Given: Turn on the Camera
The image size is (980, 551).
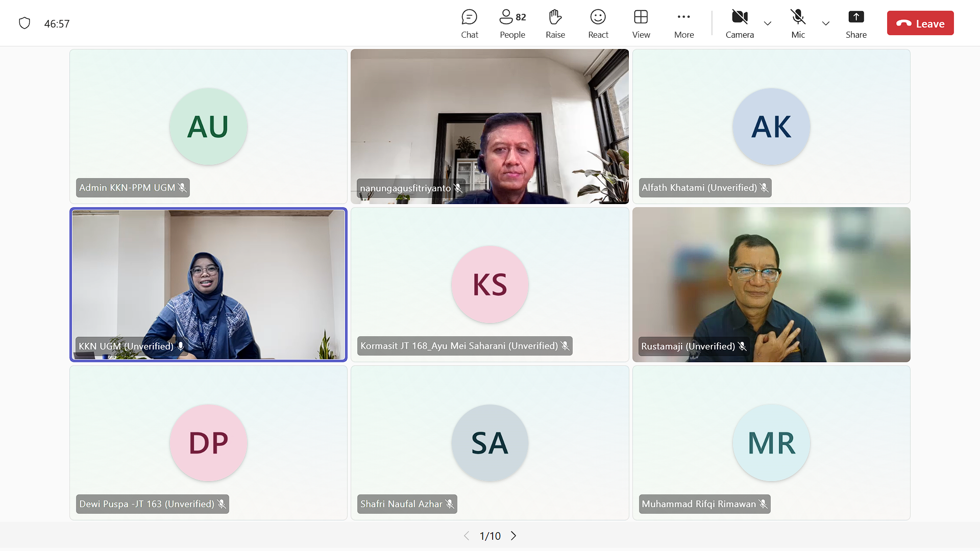Looking at the screenshot, I should (739, 23).
